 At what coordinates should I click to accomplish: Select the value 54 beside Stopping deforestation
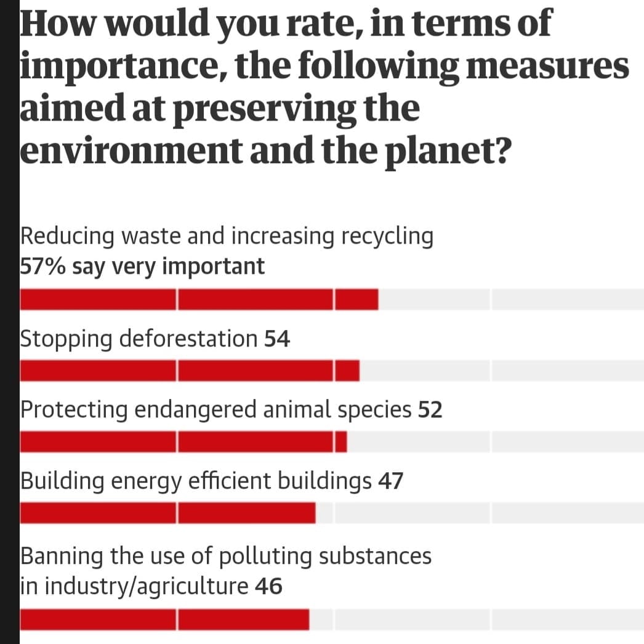pos(277,339)
